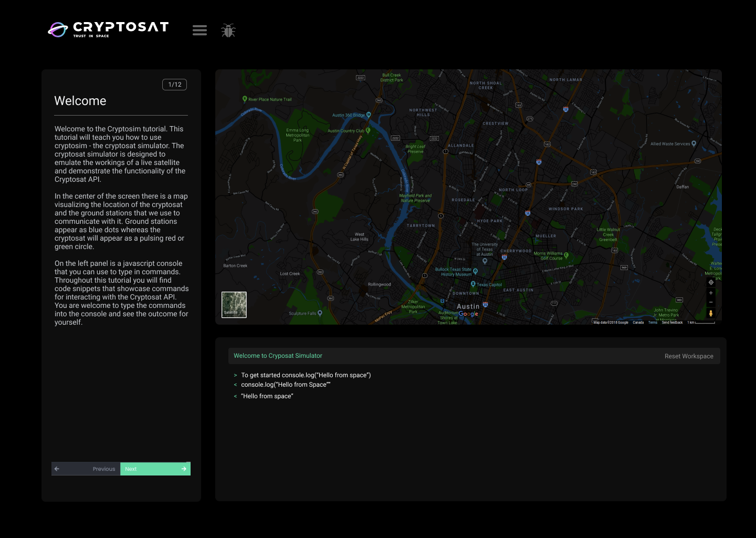Click Allied Waste Services marker
756x538 pixels.
[x=694, y=143]
